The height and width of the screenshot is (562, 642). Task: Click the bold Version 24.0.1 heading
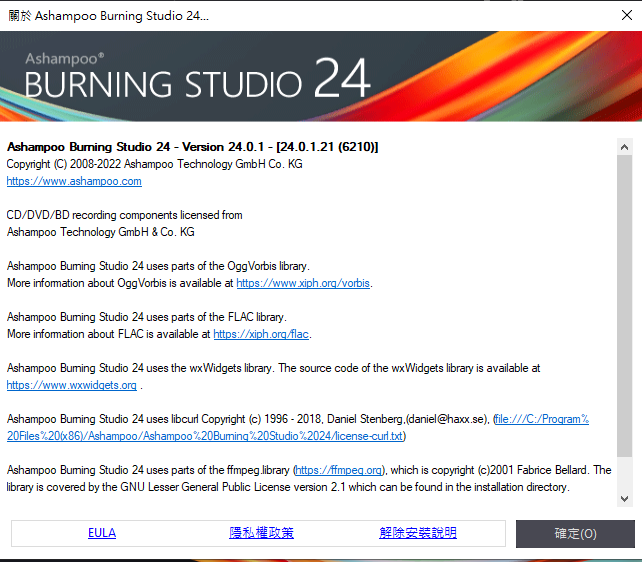192,147
